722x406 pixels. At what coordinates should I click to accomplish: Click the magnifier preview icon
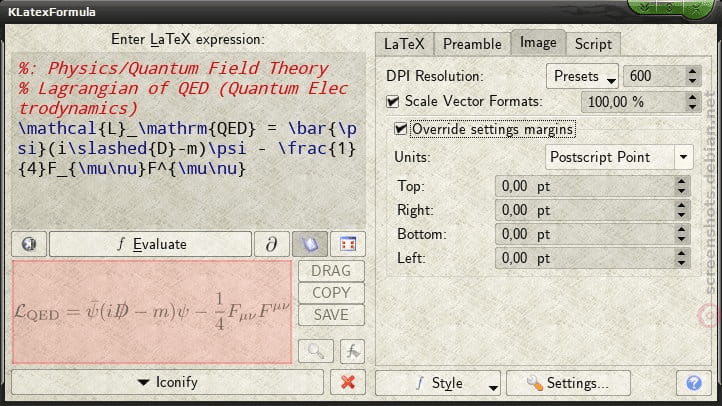coord(316,351)
